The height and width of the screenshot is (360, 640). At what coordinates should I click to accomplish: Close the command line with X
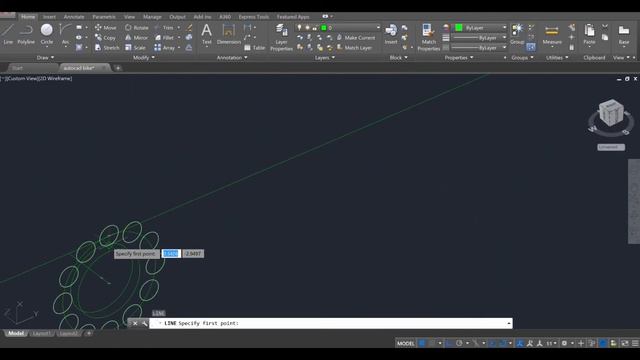click(135, 323)
